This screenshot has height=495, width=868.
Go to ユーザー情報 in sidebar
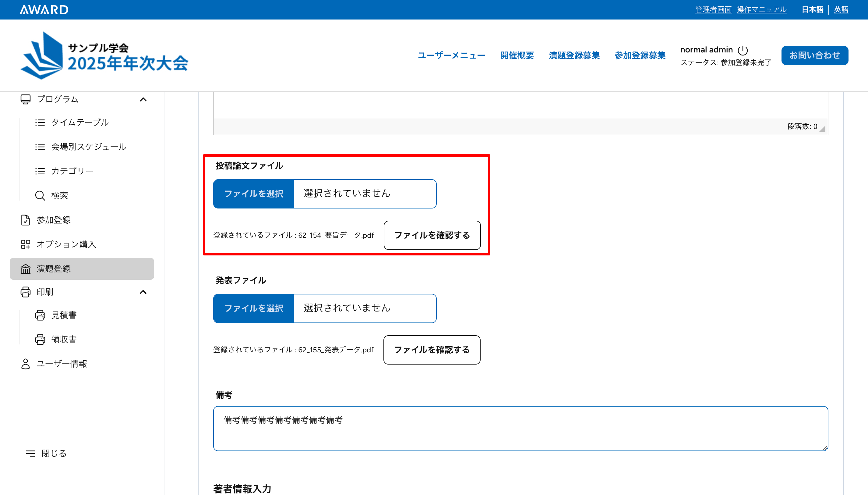pyautogui.click(x=62, y=364)
